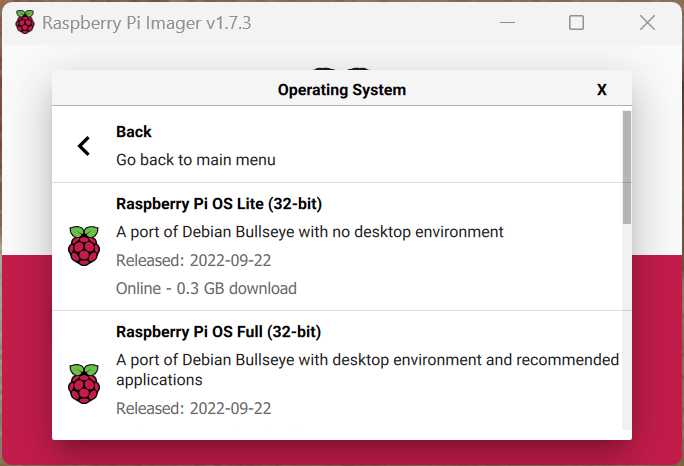The image size is (684, 466).
Task: Click the back chevron arrow icon
Action: (84, 146)
